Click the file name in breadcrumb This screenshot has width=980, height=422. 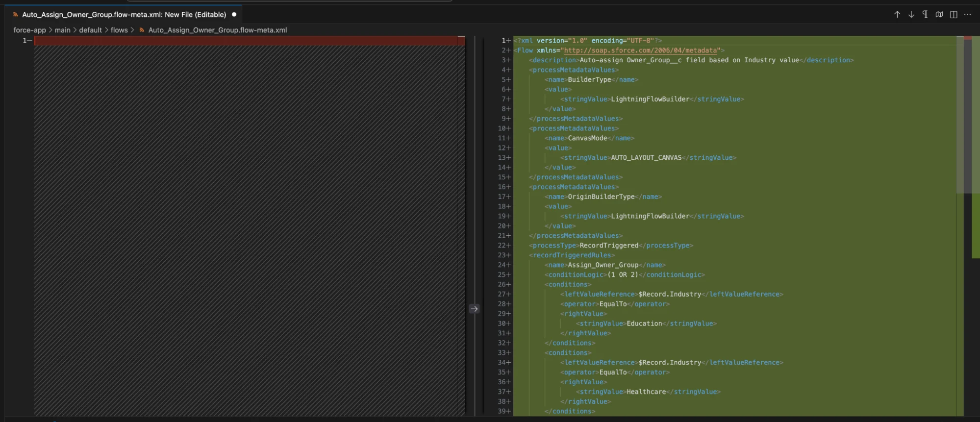pyautogui.click(x=217, y=30)
